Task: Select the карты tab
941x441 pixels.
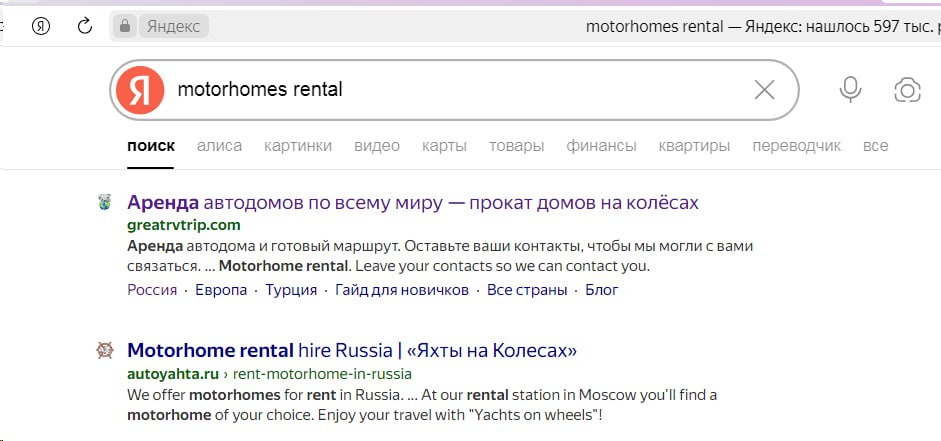Action: pyautogui.click(x=444, y=146)
